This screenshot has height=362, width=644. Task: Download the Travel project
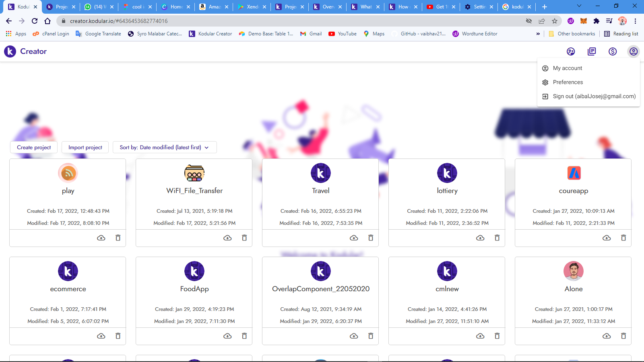tap(354, 238)
